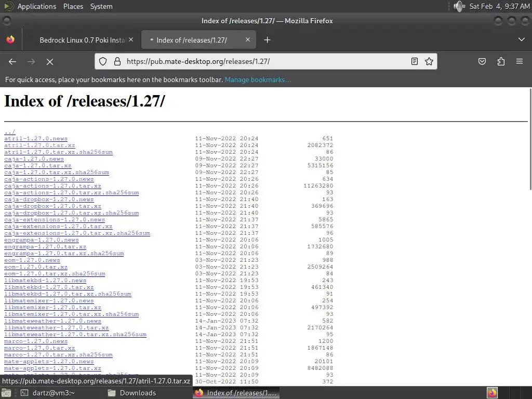Switch to Downloads window in the panel
Screen dimensions: 532x399
coord(132,393)
